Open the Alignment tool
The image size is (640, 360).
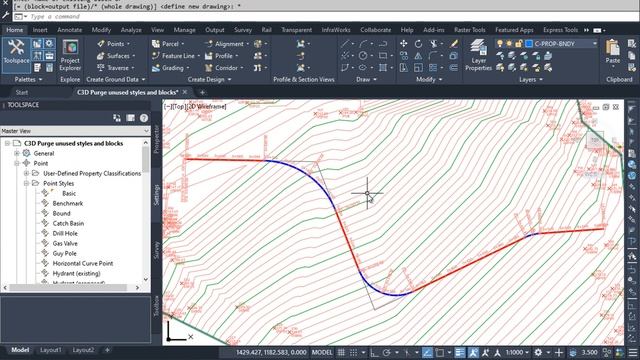point(227,44)
